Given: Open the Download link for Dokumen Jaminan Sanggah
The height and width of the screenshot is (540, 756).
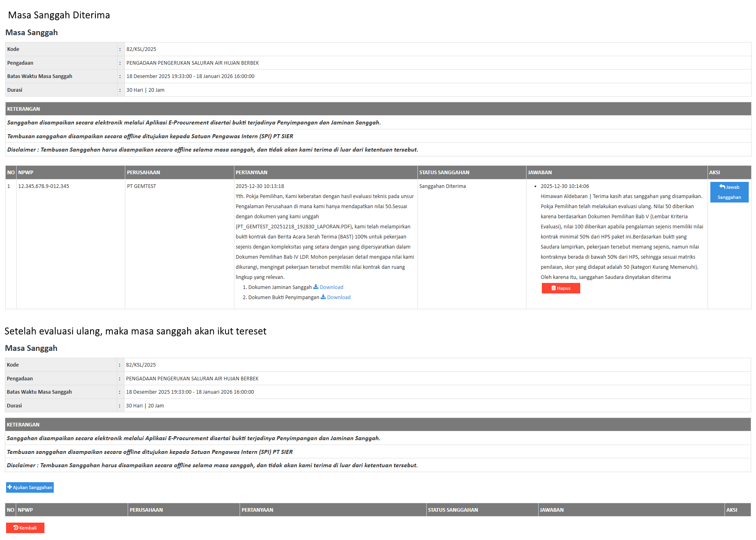Looking at the screenshot, I should (331, 287).
